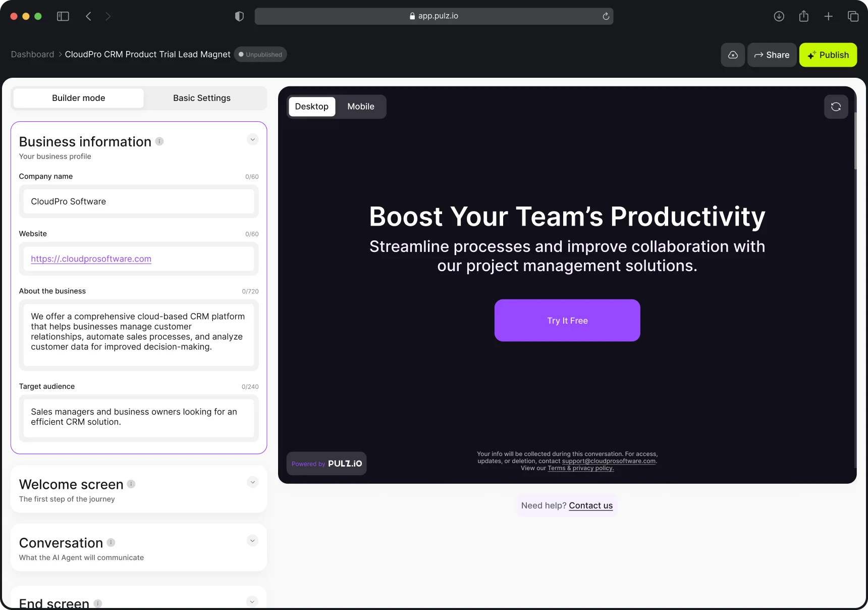Open the Business information info tooltip

[159, 141]
